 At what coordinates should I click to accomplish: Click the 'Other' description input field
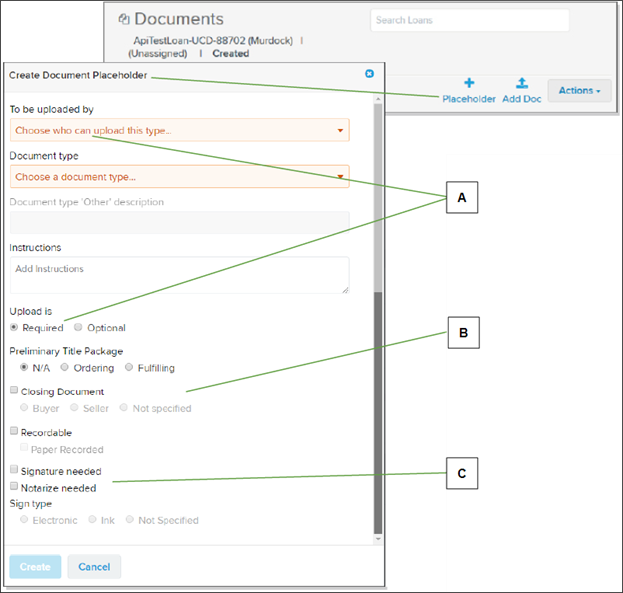click(180, 222)
